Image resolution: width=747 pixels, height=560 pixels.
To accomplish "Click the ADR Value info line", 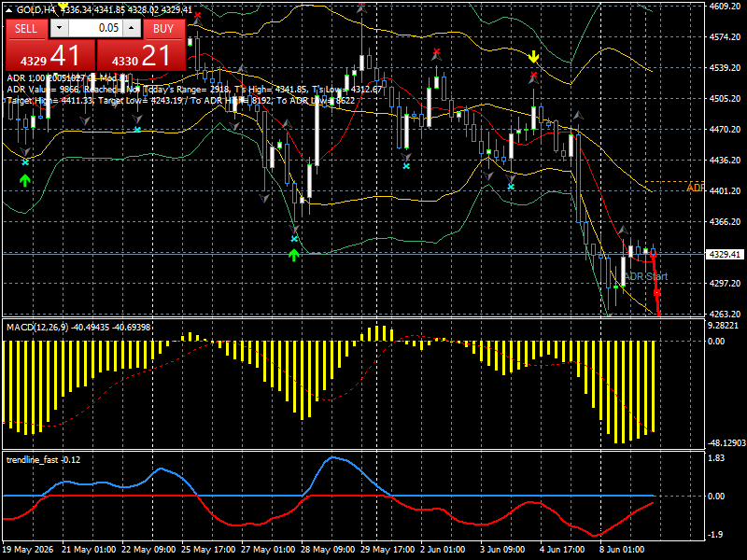I will coord(194,90).
